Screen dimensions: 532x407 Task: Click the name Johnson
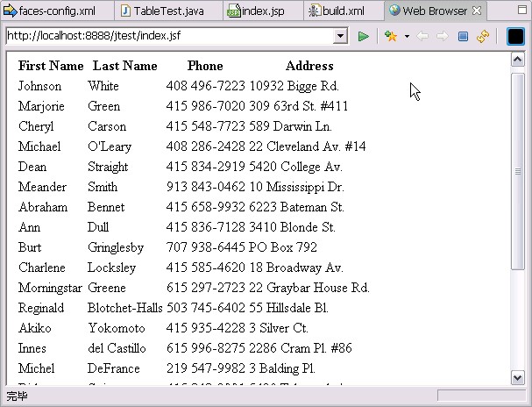tap(40, 86)
